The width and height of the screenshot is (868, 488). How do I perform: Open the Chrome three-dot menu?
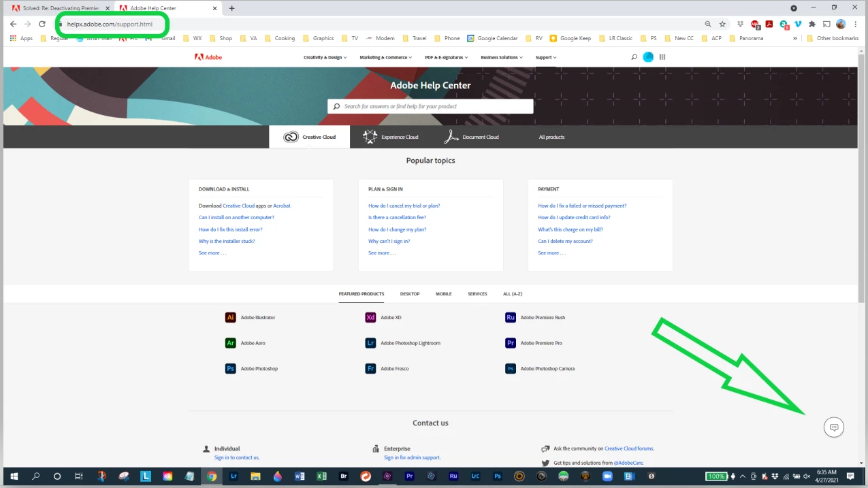click(x=855, y=24)
